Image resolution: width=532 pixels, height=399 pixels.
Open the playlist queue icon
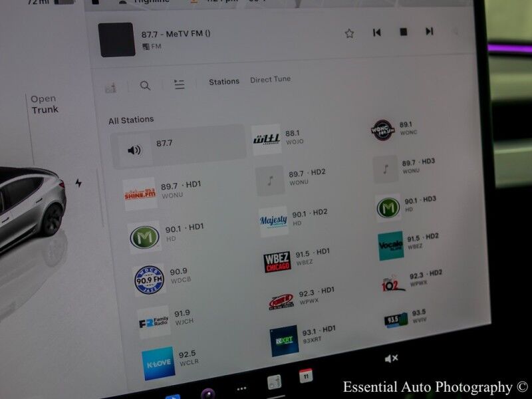pyautogui.click(x=180, y=84)
